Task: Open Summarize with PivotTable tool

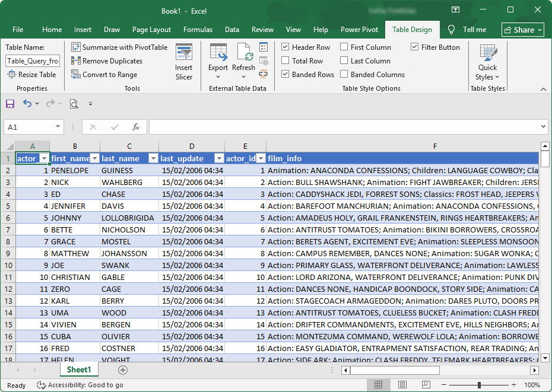Action: click(119, 47)
